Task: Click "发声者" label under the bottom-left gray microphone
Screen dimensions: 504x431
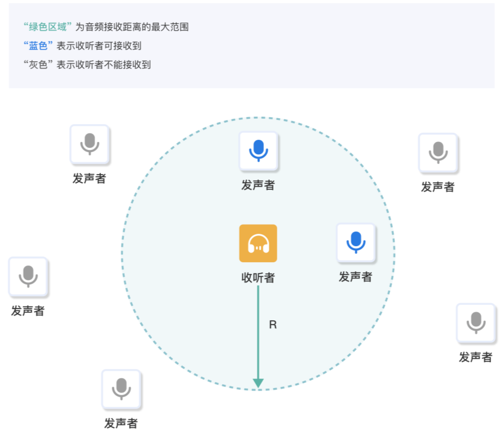Action: (x=121, y=423)
